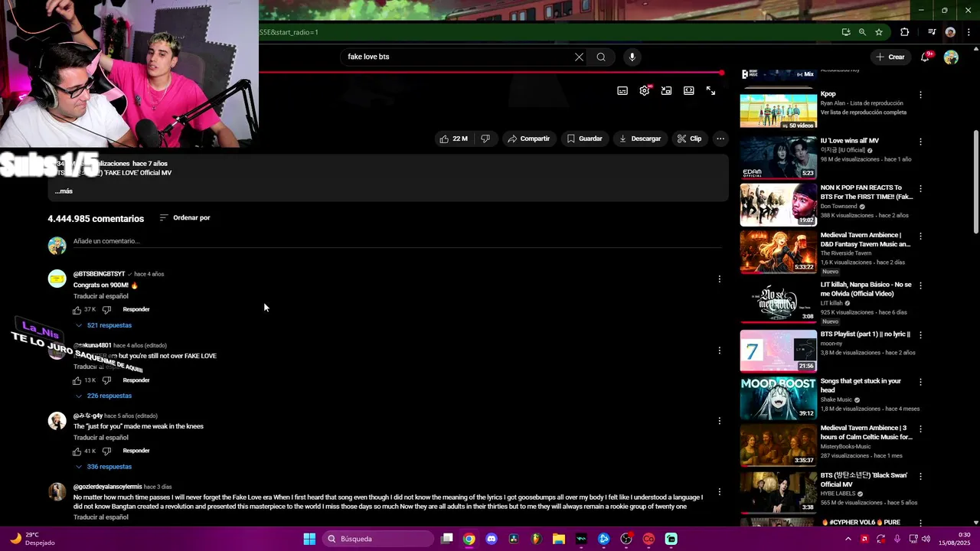This screenshot has width=980, height=551.
Task: Open options for Kpop playlist
Action: coord(920,95)
